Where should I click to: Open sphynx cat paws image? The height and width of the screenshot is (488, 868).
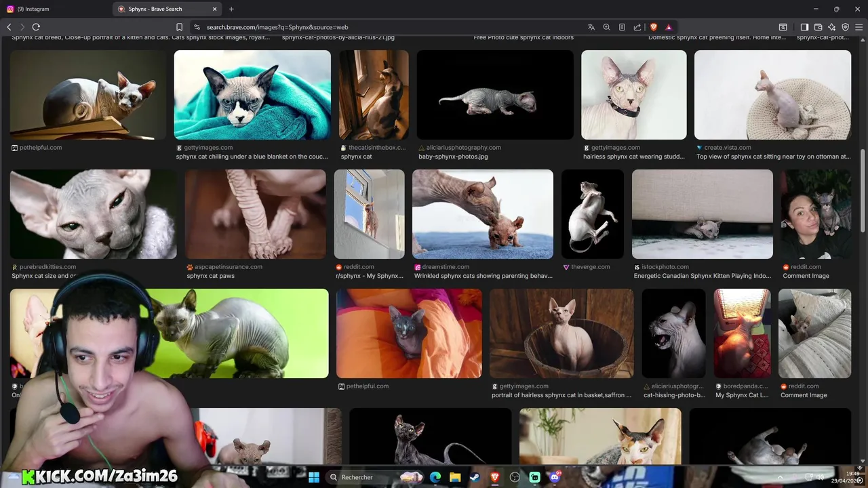[256, 214]
